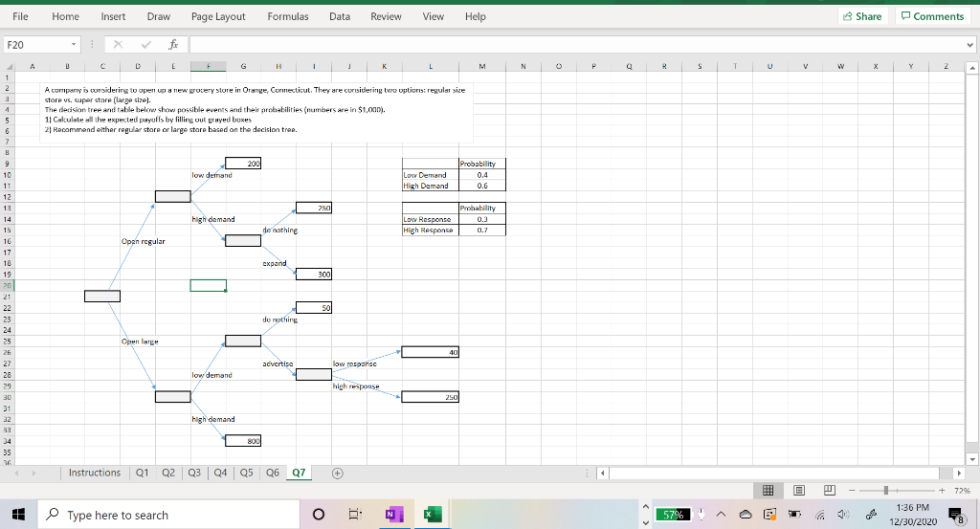Open the Windows Start menu
This screenshot has height=529, width=980.
18,514
